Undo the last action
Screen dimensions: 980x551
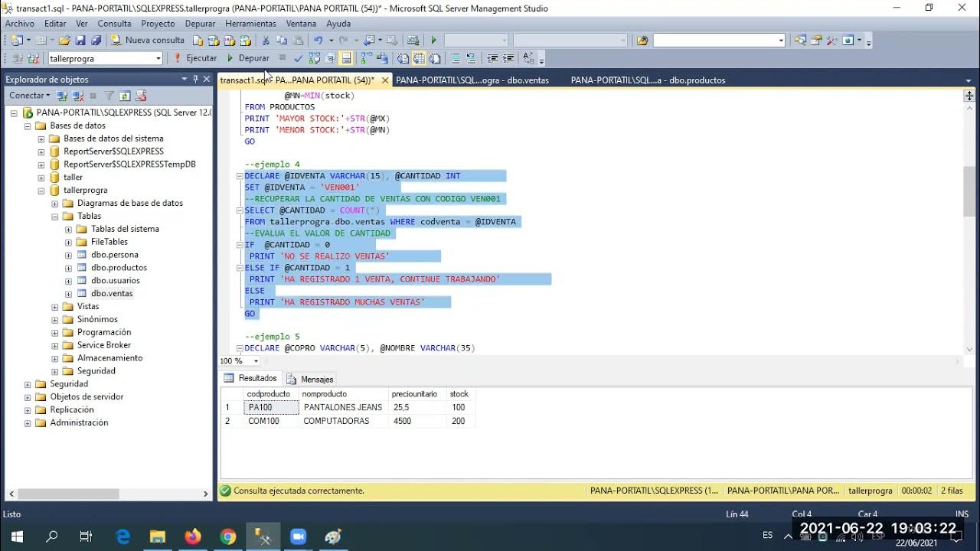coord(318,40)
